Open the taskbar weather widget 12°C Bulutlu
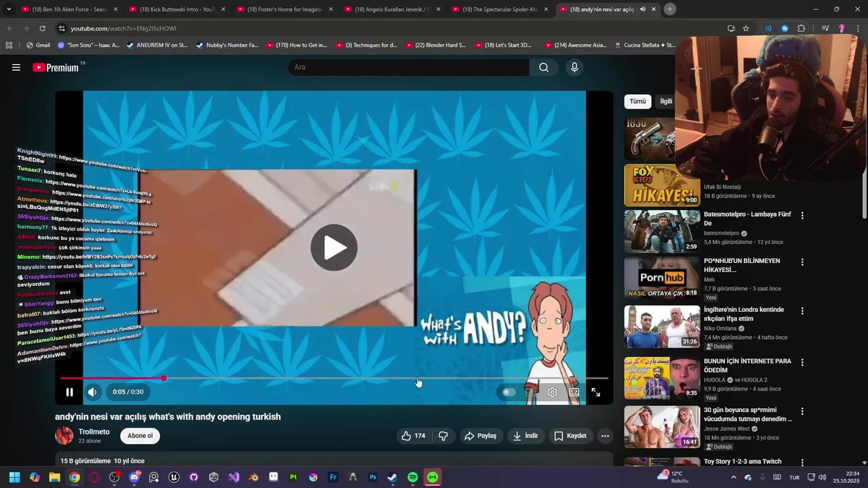The width and height of the screenshot is (868, 488). 673,477
